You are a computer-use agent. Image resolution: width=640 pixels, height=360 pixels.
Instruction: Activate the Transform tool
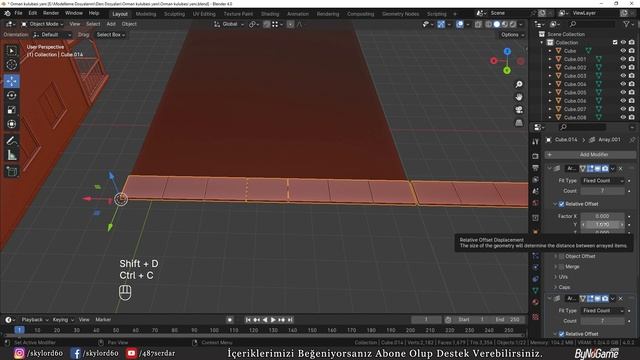point(11,124)
